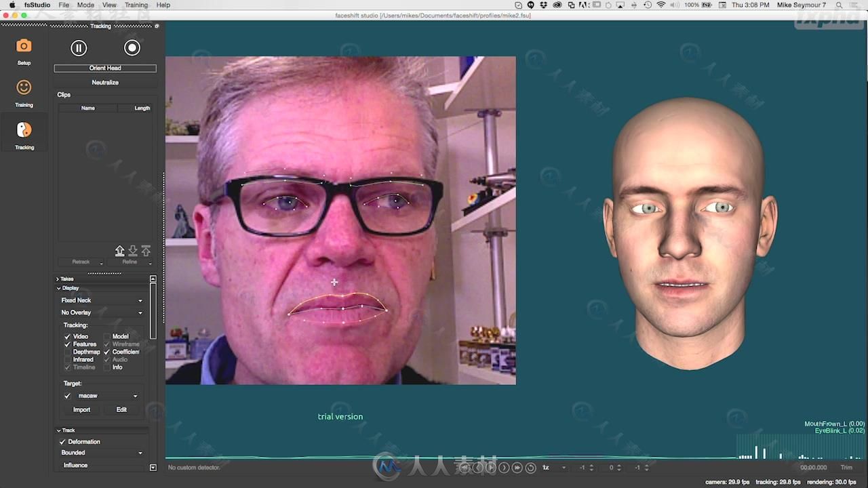
Task: Uncheck the macaw target checkbox
Action: tap(67, 396)
